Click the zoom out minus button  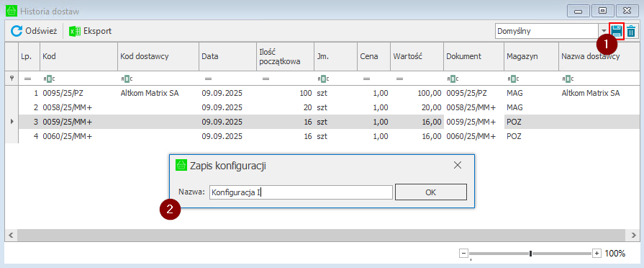[x=463, y=254]
